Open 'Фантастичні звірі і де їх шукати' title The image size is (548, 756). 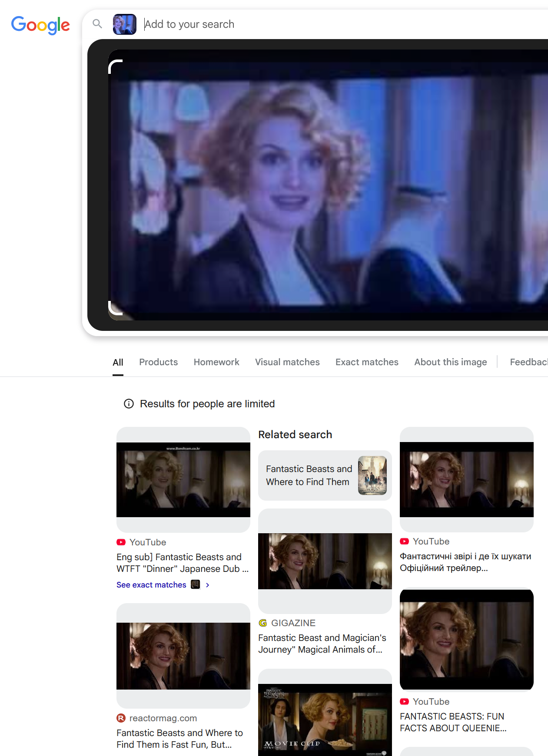[x=465, y=562]
